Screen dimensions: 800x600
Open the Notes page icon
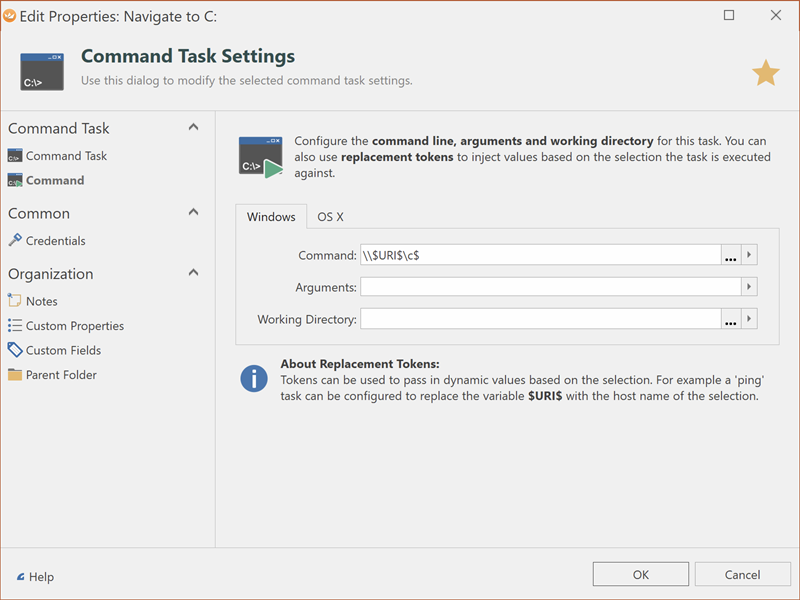(x=15, y=301)
